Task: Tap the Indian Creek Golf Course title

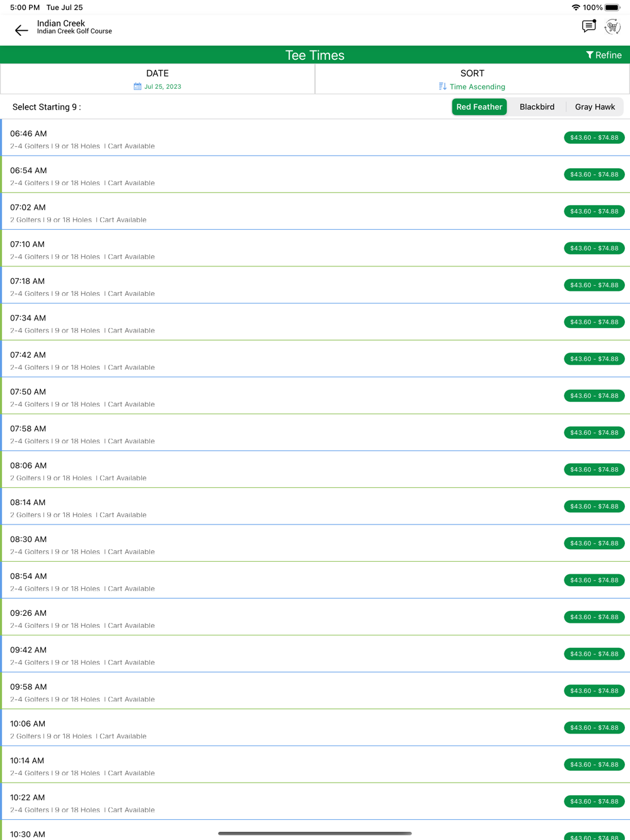Action: pos(74,31)
